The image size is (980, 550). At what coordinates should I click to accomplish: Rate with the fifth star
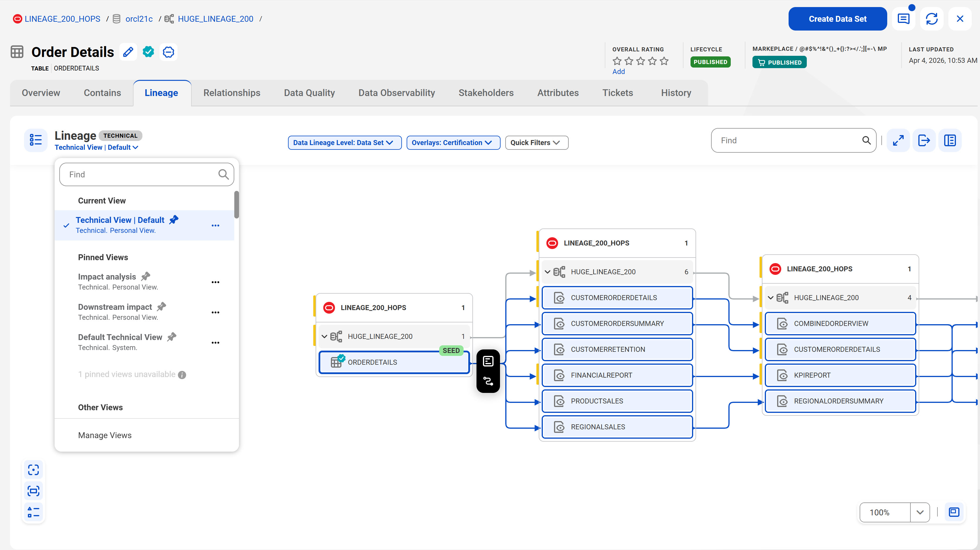(x=664, y=61)
